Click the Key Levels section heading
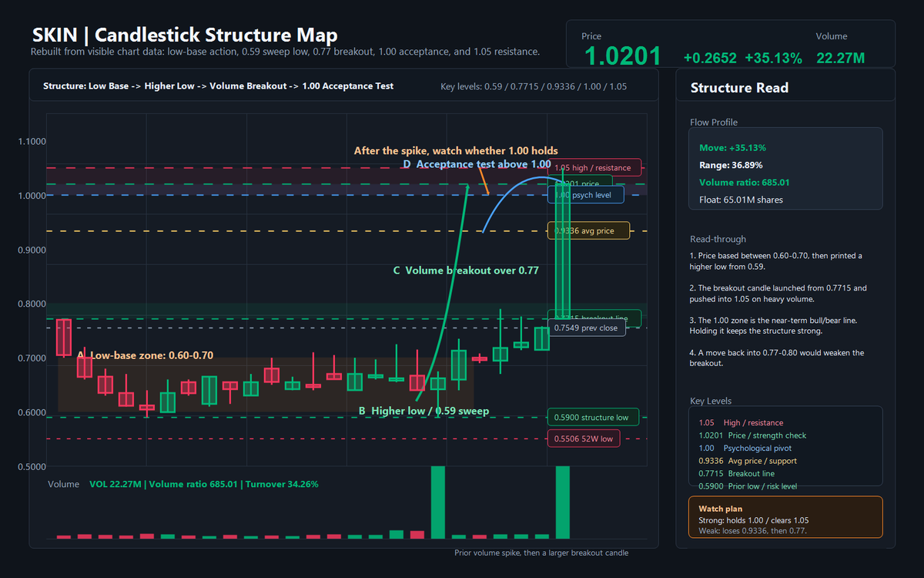Image resolution: width=924 pixels, height=578 pixels. click(x=711, y=401)
